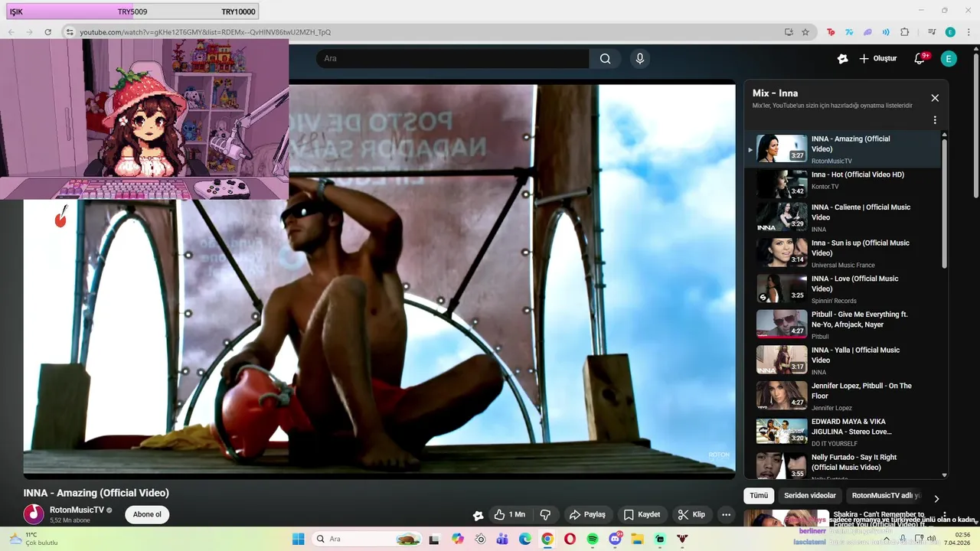The height and width of the screenshot is (551, 980).
Task: Click the currently playing INNA - Amazing entry
Action: click(842, 148)
